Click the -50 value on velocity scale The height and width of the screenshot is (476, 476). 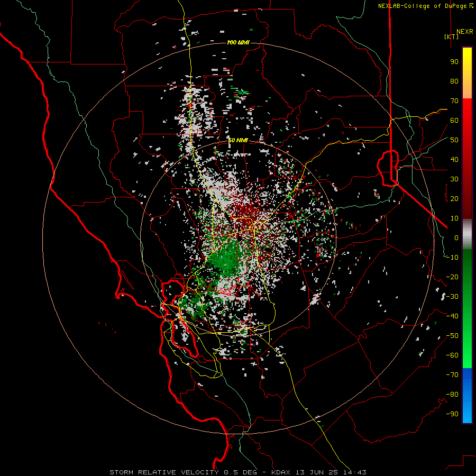tap(452, 336)
